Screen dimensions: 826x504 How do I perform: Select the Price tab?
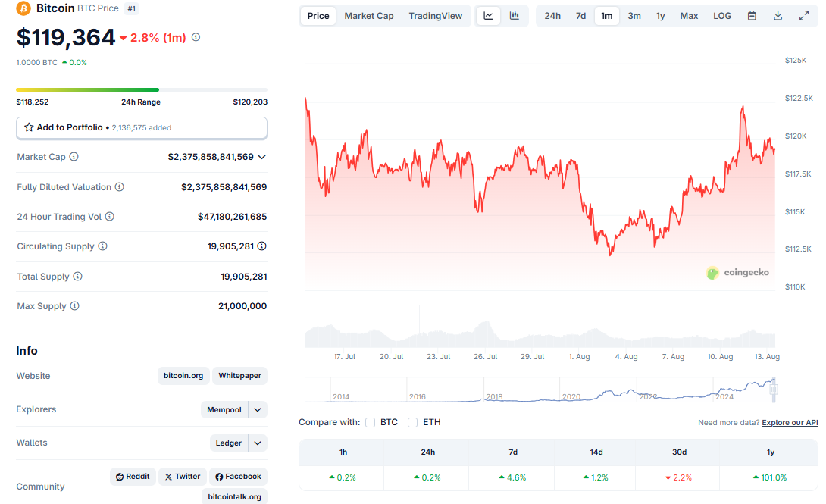click(318, 16)
